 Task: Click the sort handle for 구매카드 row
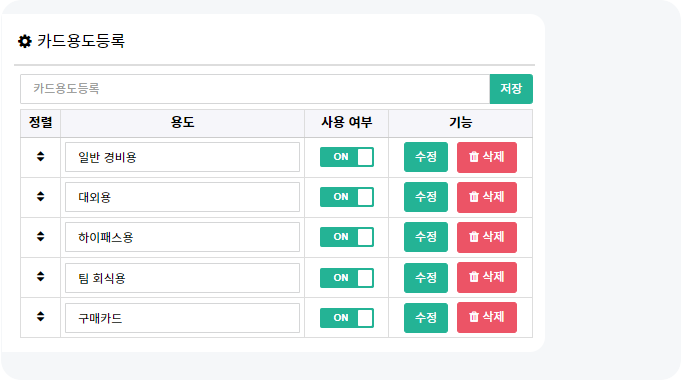(40, 316)
